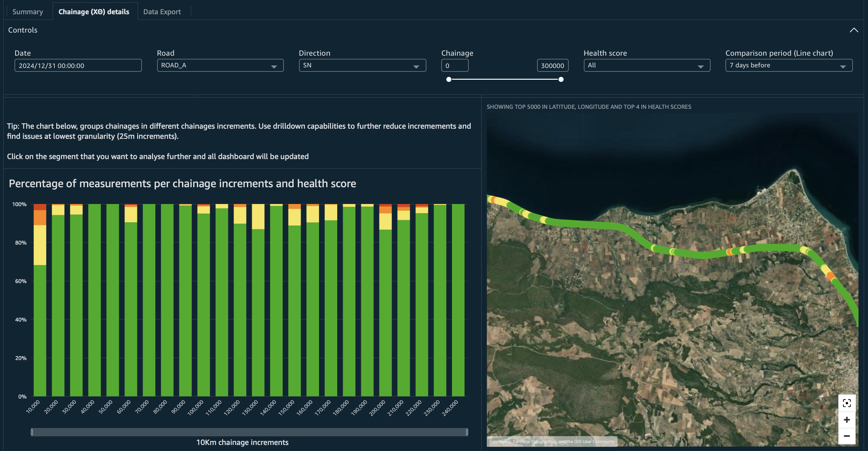Click the Chainage minimum value field
The height and width of the screenshot is (451, 868).
point(455,65)
